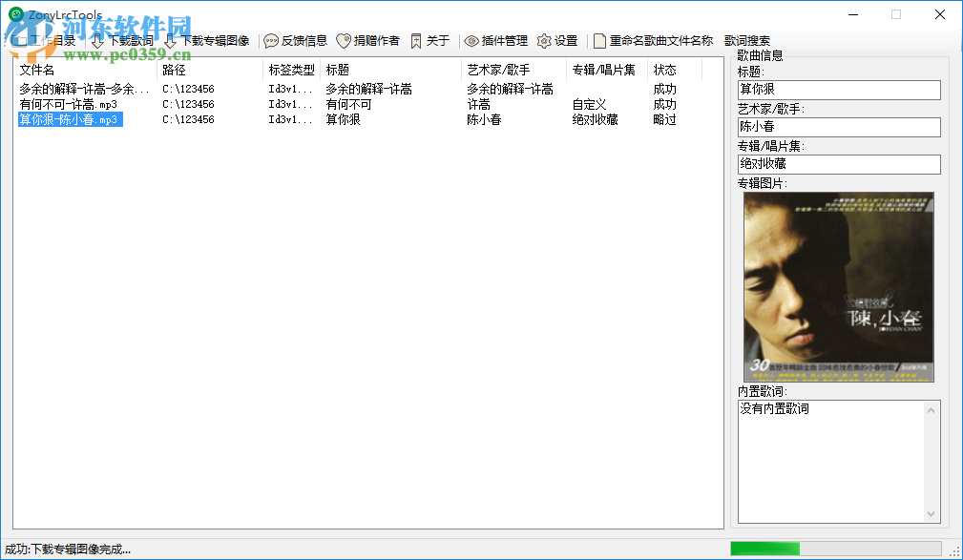Image resolution: width=963 pixels, height=560 pixels.
Task: Click inside the 标题 title field showing 算你狠
Action: pyautogui.click(x=837, y=90)
